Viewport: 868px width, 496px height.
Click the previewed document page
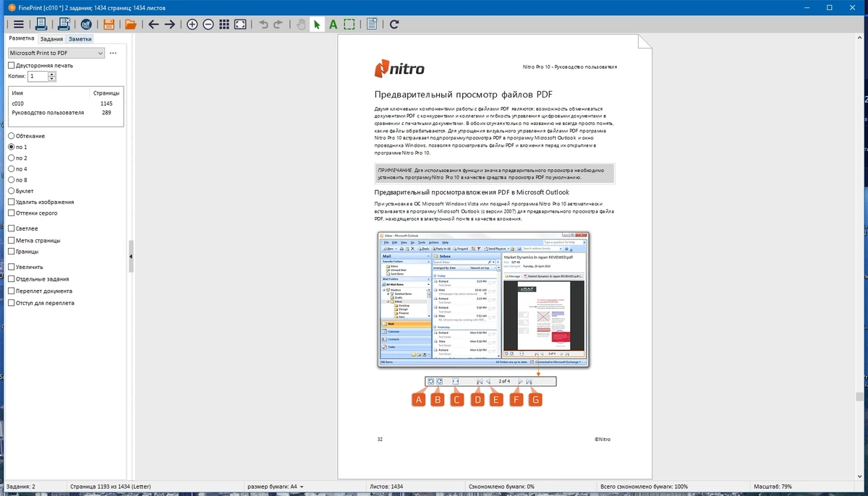pos(495,257)
